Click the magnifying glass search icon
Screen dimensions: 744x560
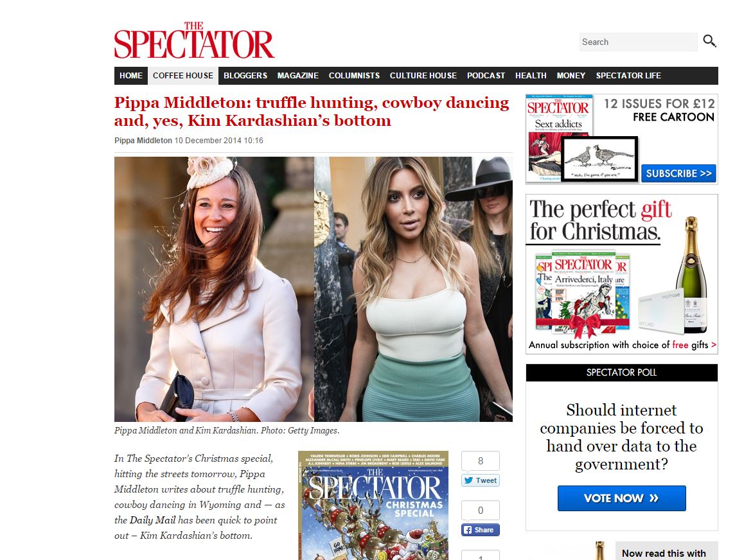(709, 41)
